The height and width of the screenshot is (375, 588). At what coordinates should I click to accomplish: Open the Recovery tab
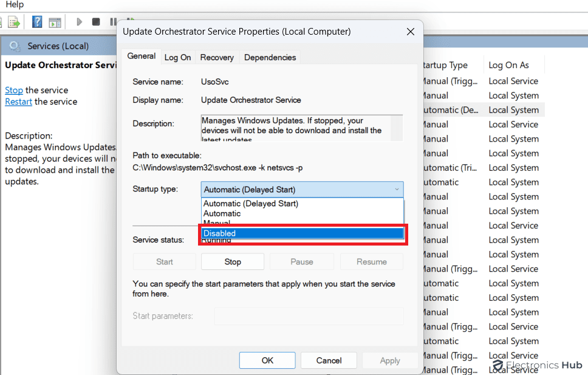217,57
